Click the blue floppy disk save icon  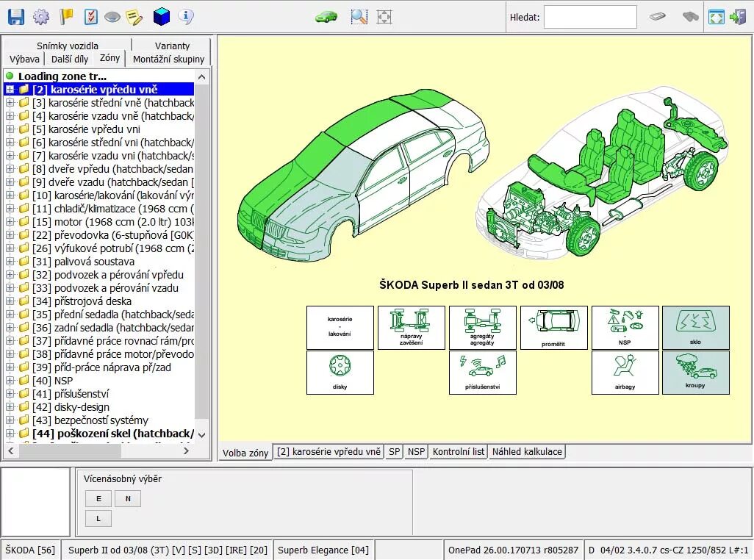16,17
